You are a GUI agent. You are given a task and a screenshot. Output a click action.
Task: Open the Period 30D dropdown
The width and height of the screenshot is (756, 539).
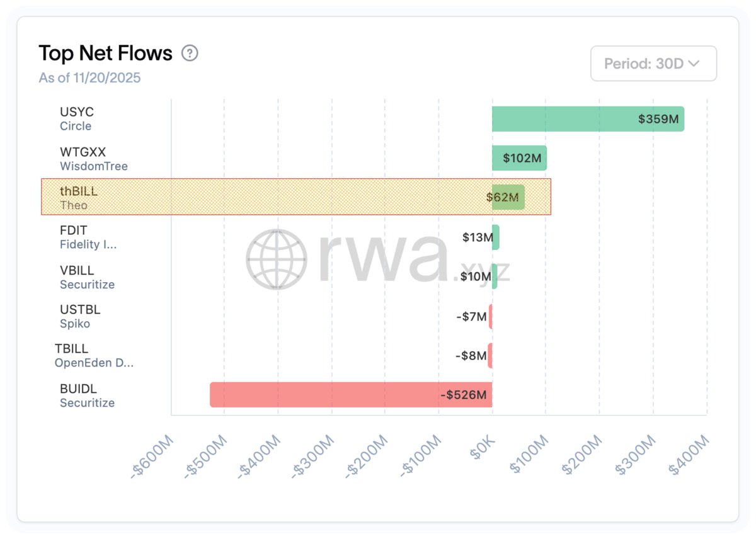653,64
